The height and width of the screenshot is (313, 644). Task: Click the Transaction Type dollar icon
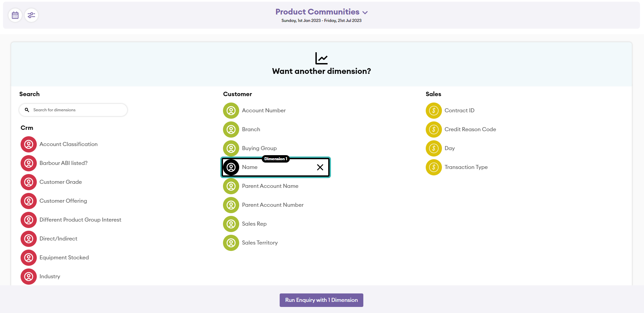(433, 167)
